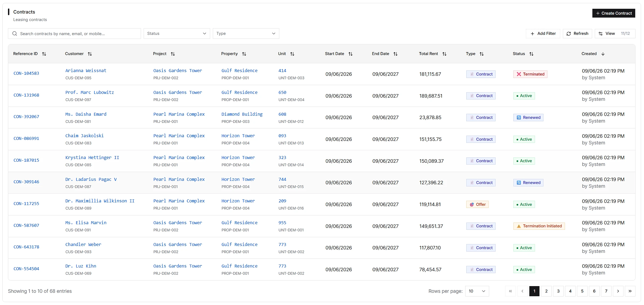Select total rent 181,115.67 cell
This screenshot has width=644, height=305.
[430, 74]
